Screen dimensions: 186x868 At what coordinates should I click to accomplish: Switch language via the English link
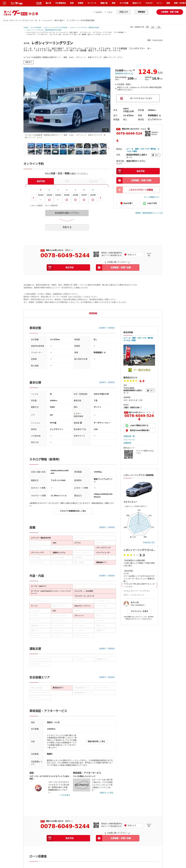tap(99, 12)
